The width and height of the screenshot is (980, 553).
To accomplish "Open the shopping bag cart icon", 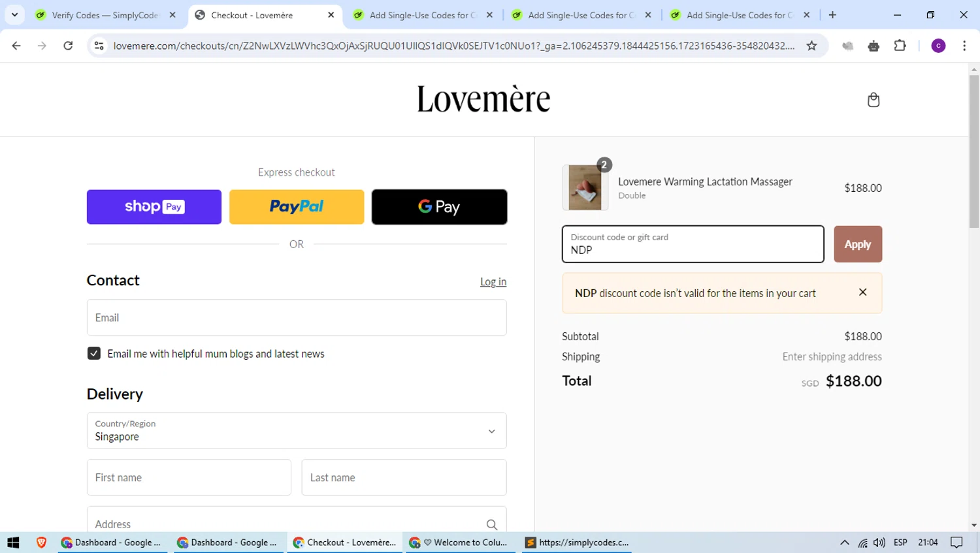I will (874, 100).
